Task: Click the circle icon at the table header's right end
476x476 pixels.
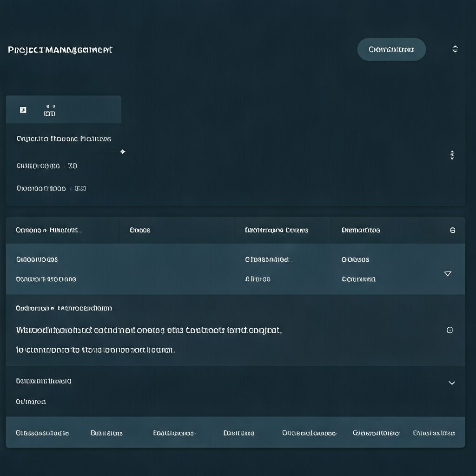Action: pos(453,230)
